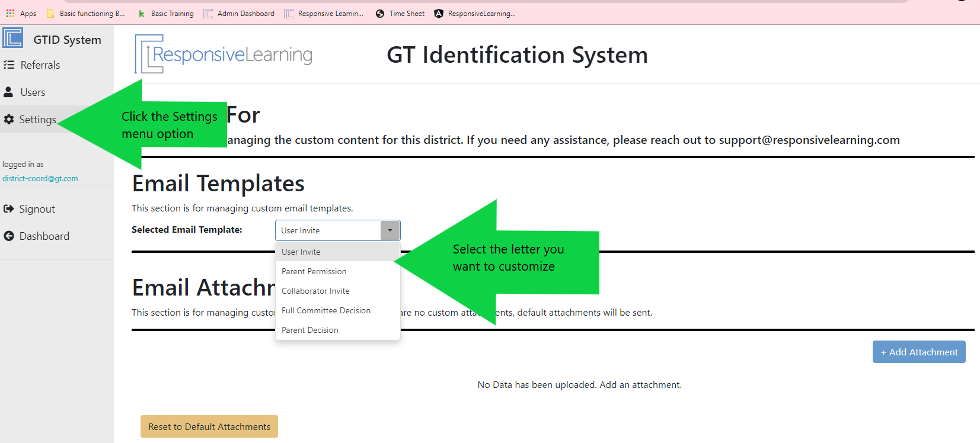
Task: Open the Time Sheet bookmark
Action: point(400,14)
